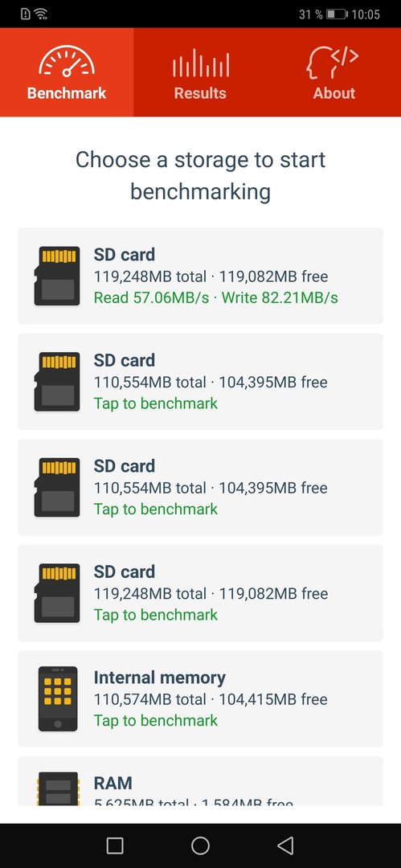Tap the Internal memory phone icon
Screen dimensions: 401x868
[58, 698]
